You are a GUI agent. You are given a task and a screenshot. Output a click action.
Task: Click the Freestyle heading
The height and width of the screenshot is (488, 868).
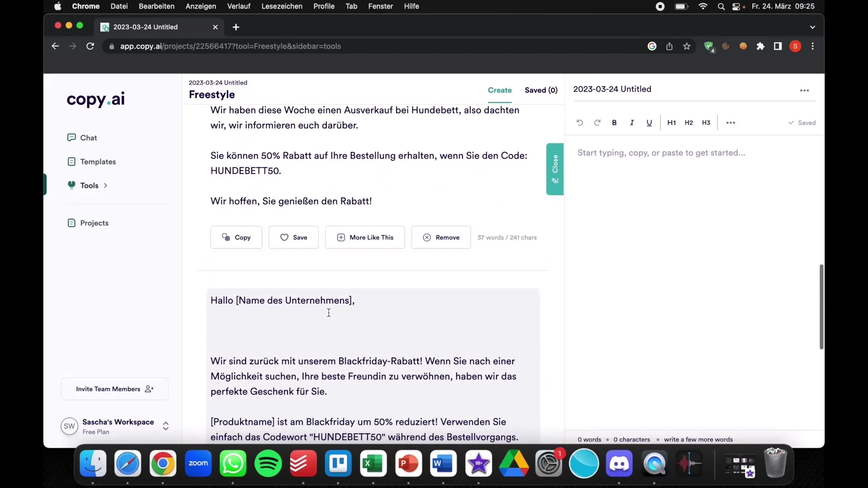tap(212, 94)
